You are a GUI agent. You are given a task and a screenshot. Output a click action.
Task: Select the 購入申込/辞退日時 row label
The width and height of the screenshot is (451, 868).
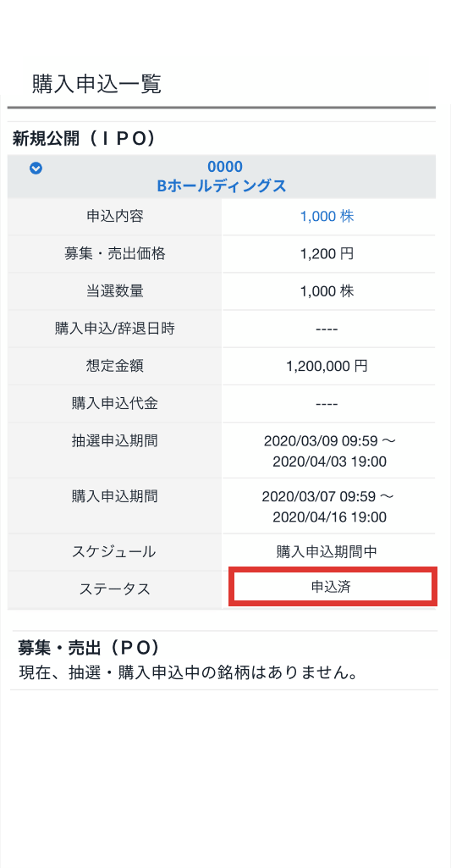(115, 329)
